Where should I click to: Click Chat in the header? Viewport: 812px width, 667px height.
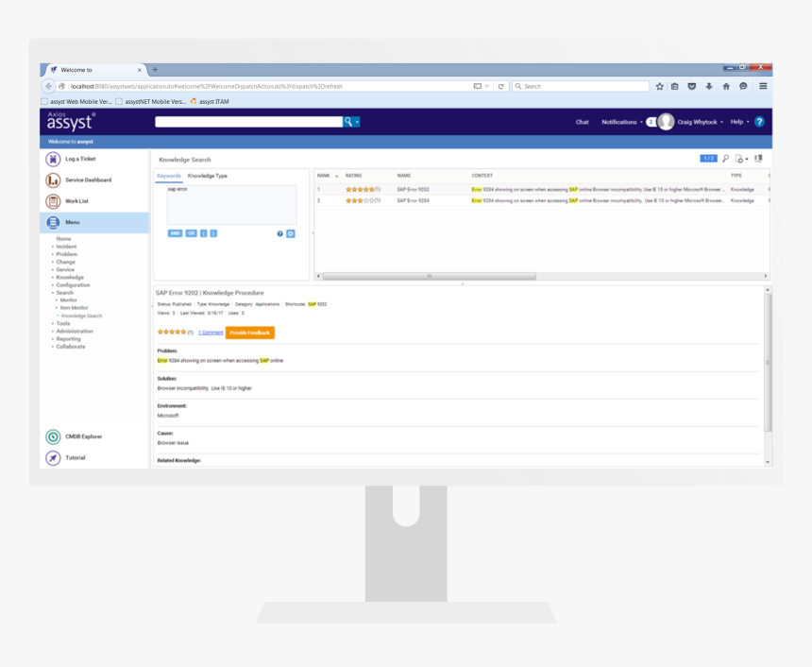coord(582,122)
